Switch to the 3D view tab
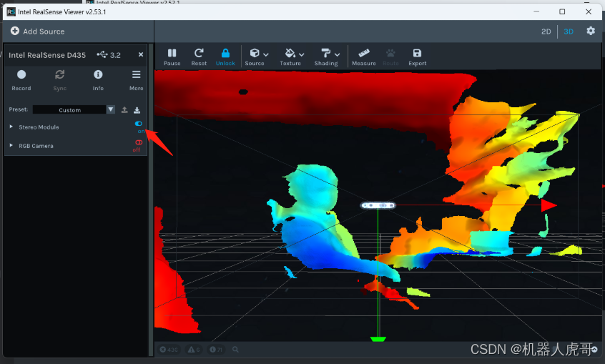Viewport: 605px width, 364px height. pos(569,31)
